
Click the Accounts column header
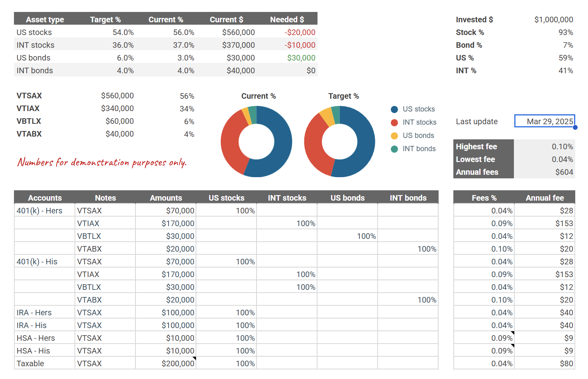coord(45,197)
